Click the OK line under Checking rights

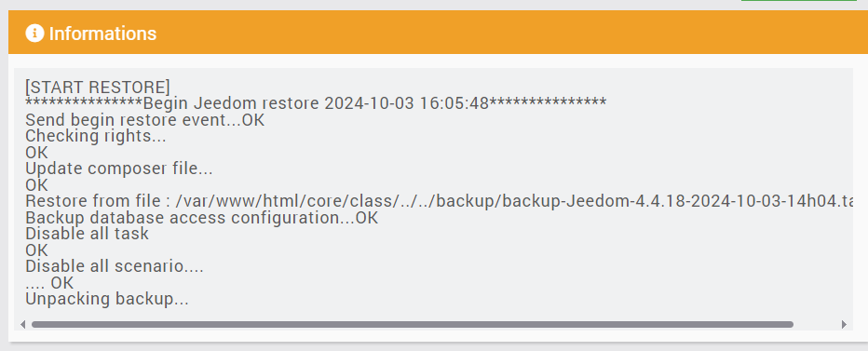[x=36, y=153]
